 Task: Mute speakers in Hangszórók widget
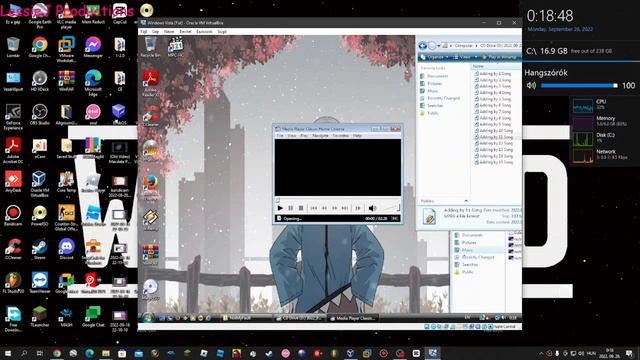point(531,85)
